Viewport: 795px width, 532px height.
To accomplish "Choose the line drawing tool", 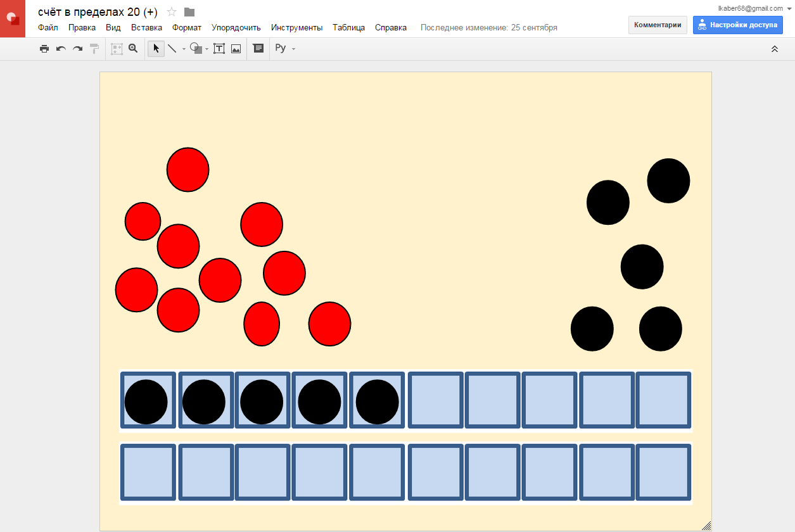I will click(x=172, y=49).
